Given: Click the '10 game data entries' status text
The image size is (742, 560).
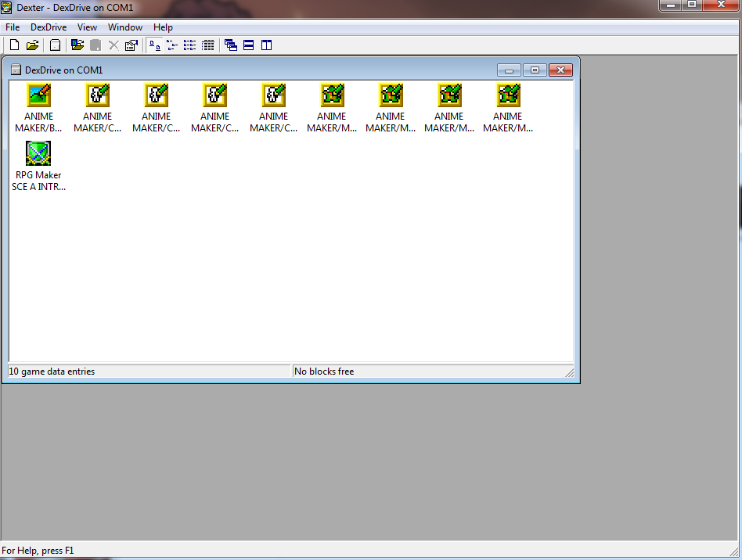Looking at the screenshot, I should 52,372.
